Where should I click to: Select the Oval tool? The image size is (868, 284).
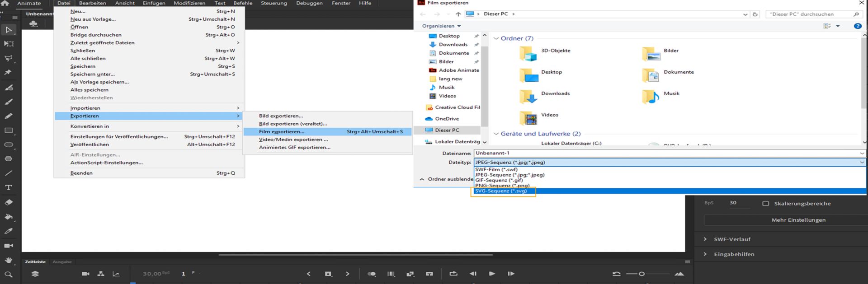point(9,145)
